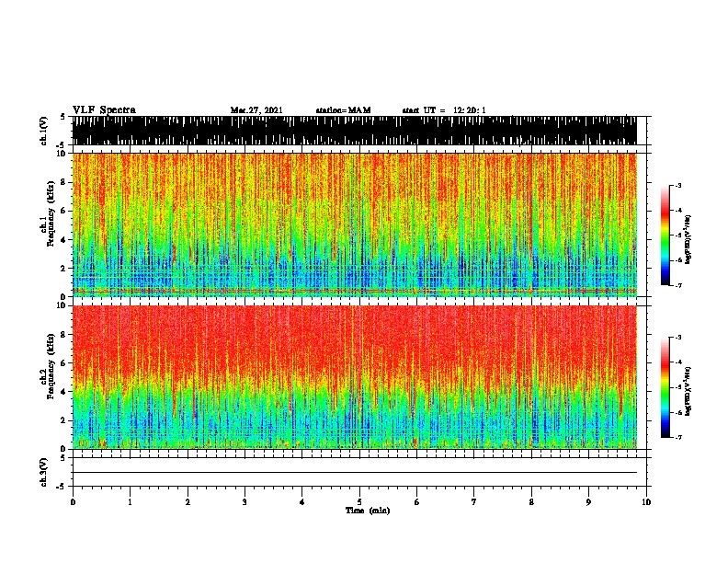Click the "VLF Spectra" plot title

(x=104, y=110)
